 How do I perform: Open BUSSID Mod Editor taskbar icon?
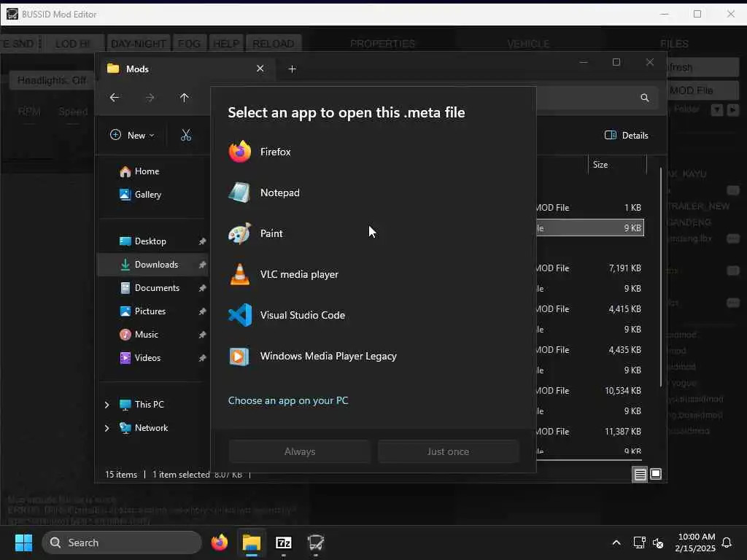coord(315,542)
